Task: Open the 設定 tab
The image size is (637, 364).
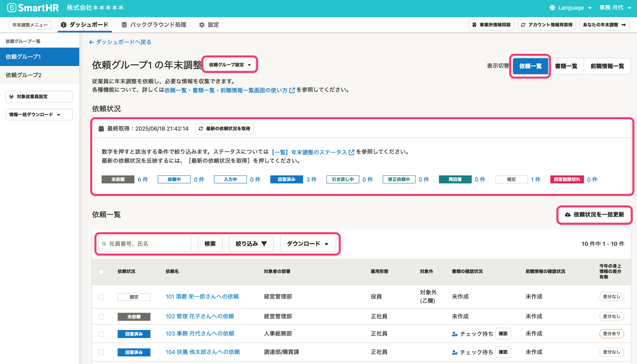Action: [209, 25]
